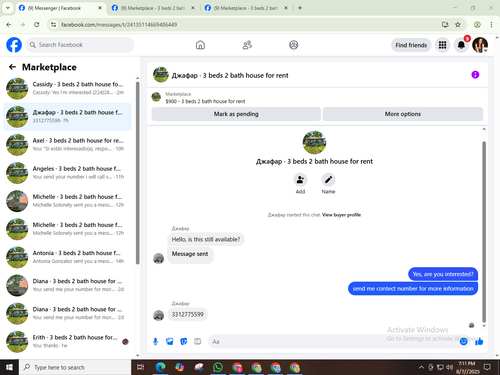Click the '3312775599' message bubble
The height and width of the screenshot is (375, 500).
(187, 314)
